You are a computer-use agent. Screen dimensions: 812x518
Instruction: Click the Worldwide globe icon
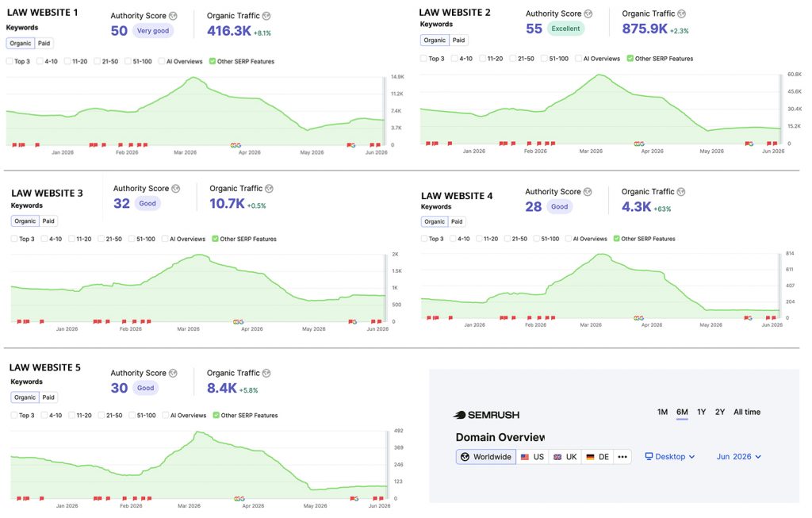[465, 457]
